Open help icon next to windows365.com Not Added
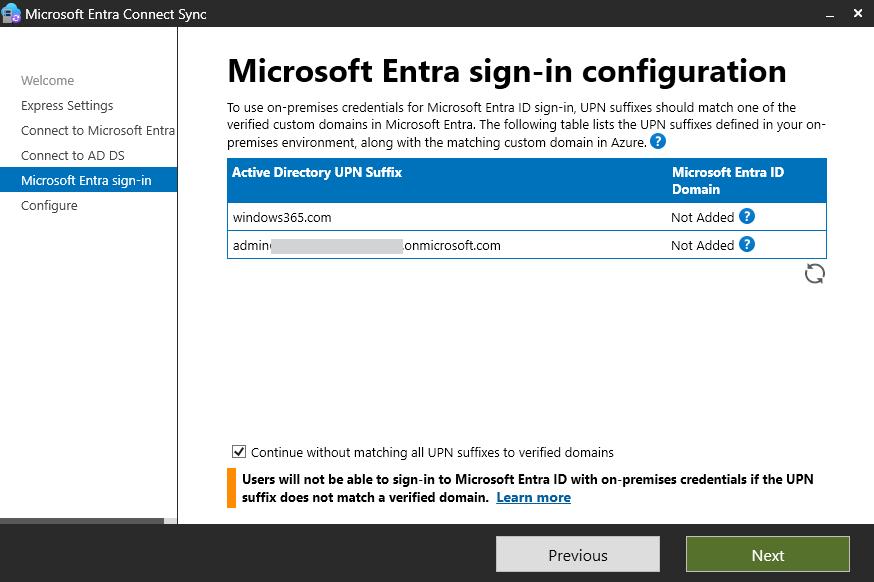Image resolution: width=874 pixels, height=582 pixels. click(x=747, y=216)
